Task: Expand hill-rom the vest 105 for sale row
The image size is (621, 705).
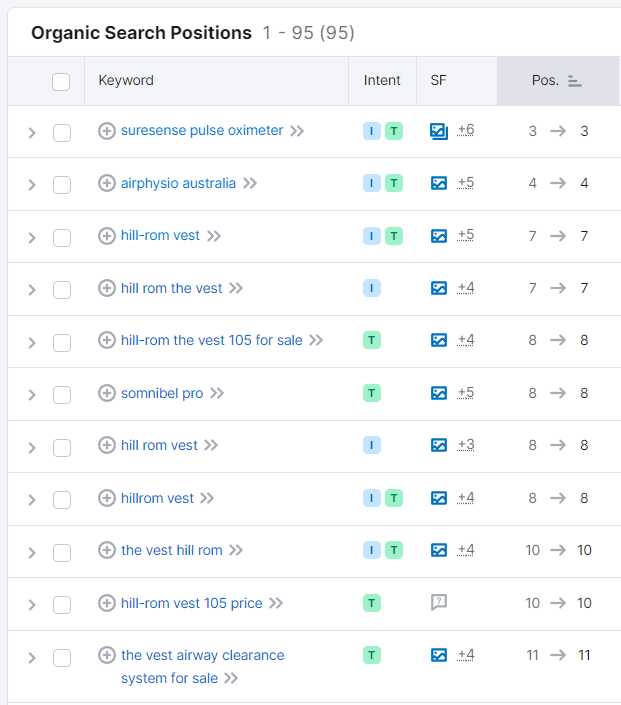Action: coord(32,343)
